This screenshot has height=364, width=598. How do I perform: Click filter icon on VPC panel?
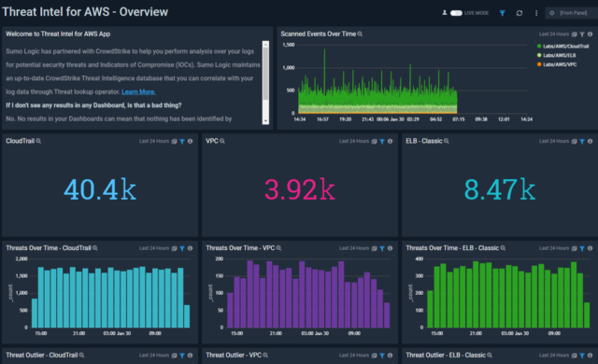click(x=382, y=141)
